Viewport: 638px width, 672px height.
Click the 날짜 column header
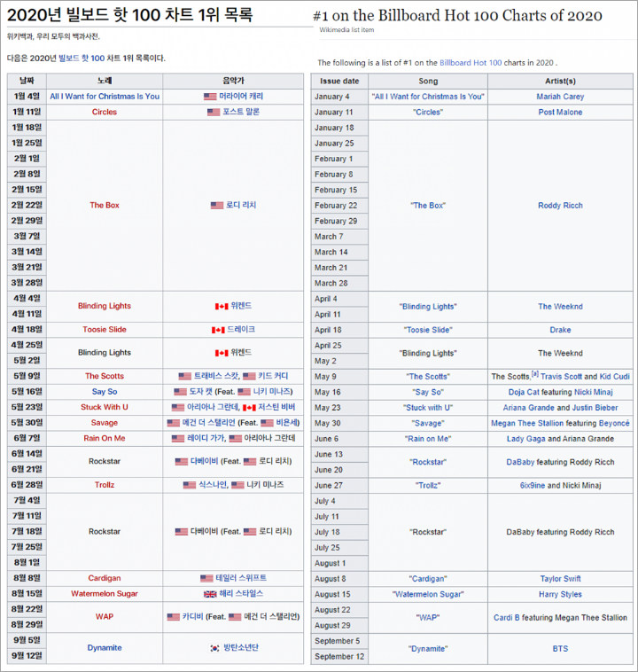point(27,81)
